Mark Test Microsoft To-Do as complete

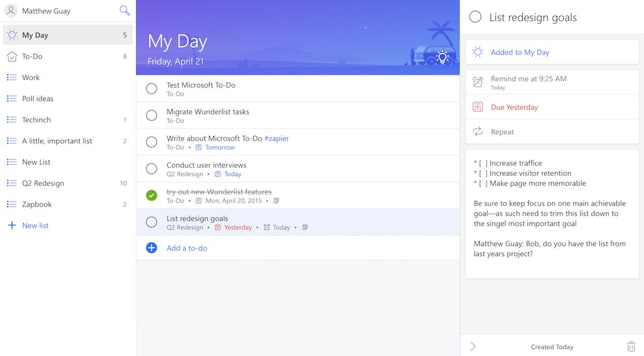[x=151, y=89]
